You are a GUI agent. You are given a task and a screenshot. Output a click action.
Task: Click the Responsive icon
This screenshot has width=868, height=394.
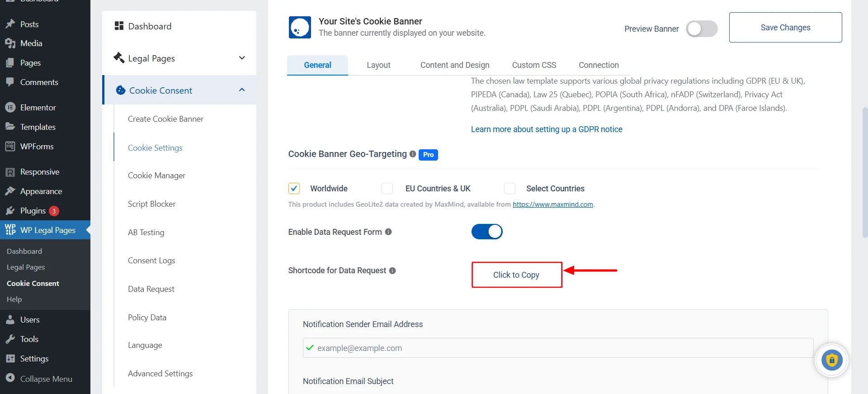coord(10,172)
